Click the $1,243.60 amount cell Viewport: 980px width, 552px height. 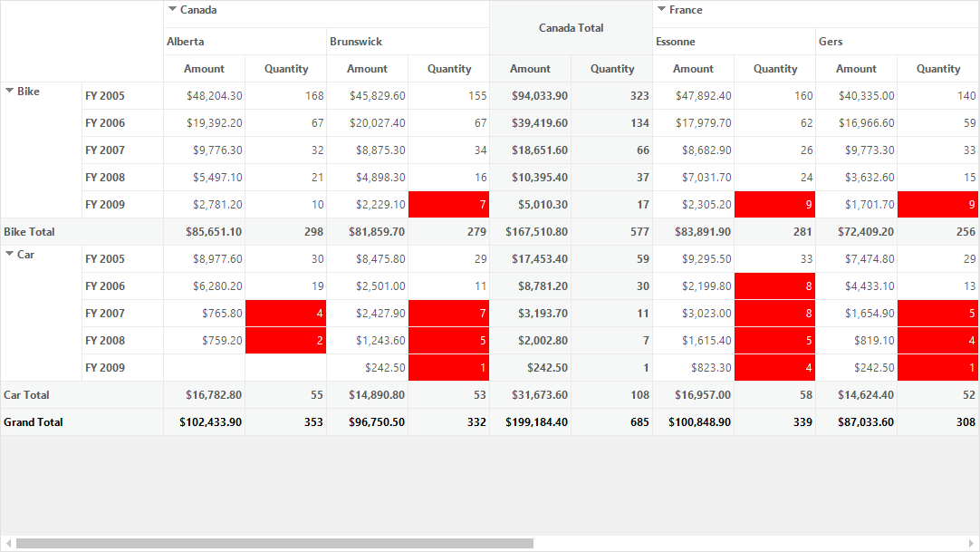coord(368,340)
